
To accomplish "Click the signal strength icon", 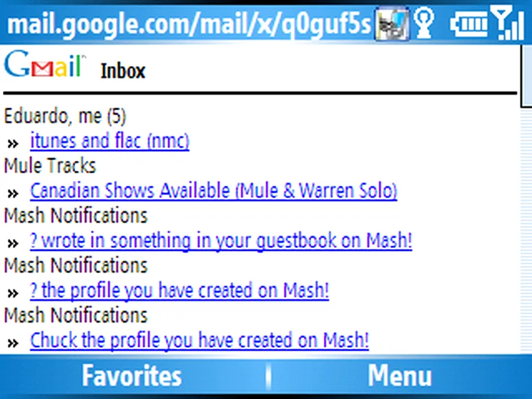I will [x=508, y=23].
